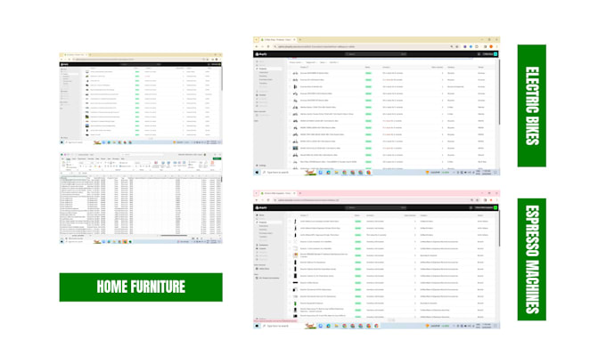Viewport: 606px width, 364px height.
Task: Open Settings in Electric Bikes Shopify sidebar
Action: pos(261,166)
